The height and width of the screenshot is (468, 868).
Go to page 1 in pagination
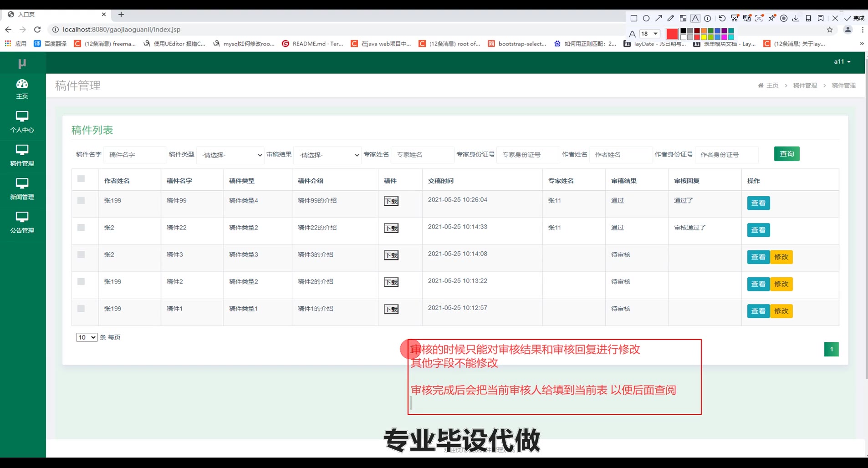831,349
